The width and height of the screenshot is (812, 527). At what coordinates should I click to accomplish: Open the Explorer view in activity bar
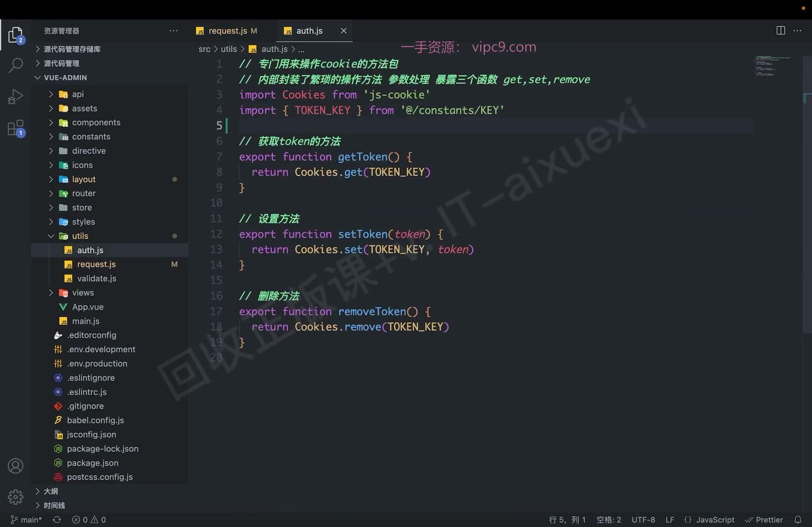[16, 35]
